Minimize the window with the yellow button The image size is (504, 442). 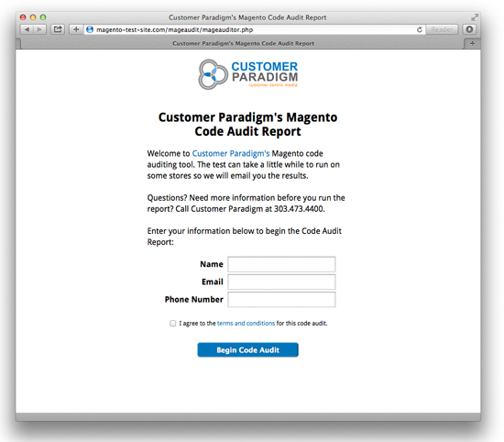(33, 17)
